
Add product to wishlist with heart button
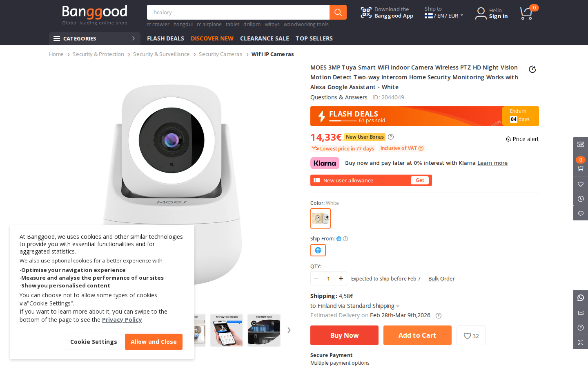tap(471, 336)
